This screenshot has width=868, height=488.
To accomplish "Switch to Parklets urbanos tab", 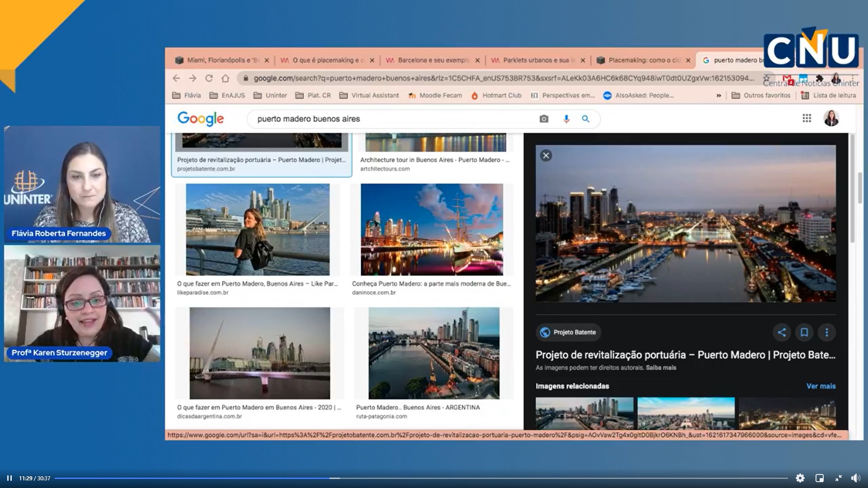I will point(538,60).
